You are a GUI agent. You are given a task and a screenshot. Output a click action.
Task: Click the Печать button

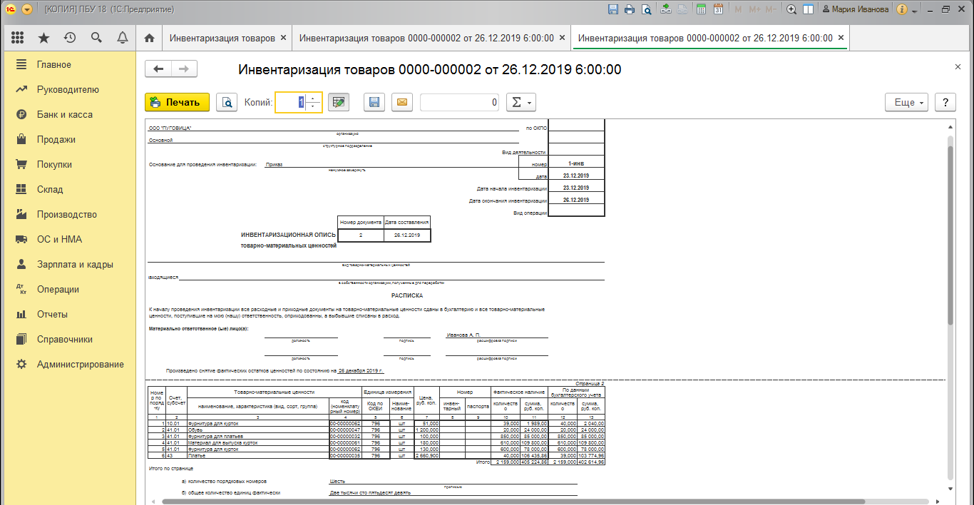[177, 103]
